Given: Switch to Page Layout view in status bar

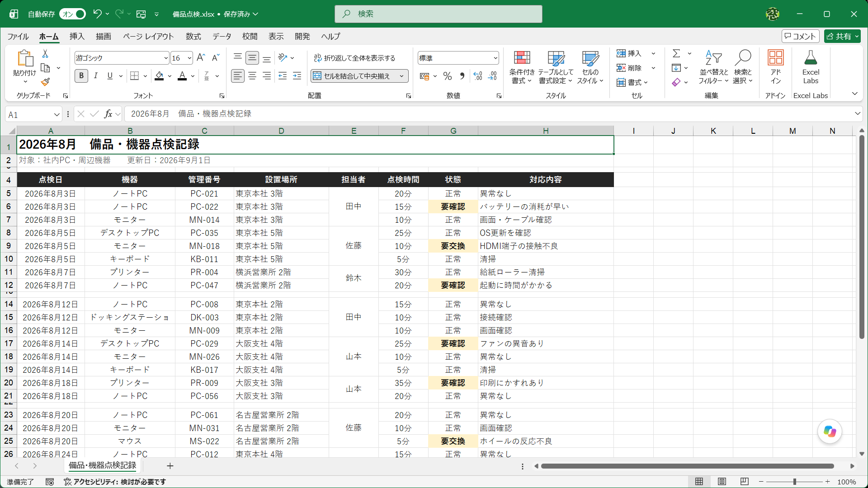Looking at the screenshot, I should 722,482.
